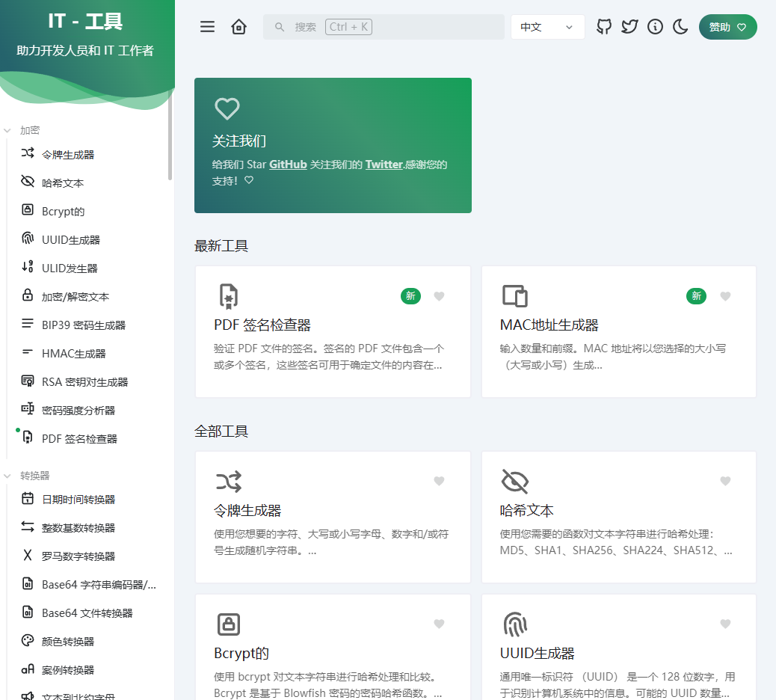Viewport: 776px width, 700px height.
Task: Go to the home page icon
Action: 238,27
